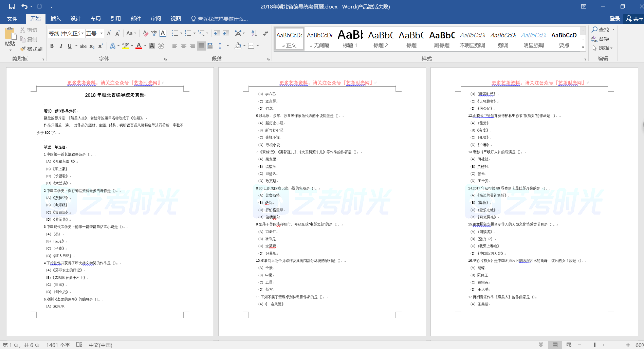644x349 pixels.
Task: Click the 登录 sign-in link
Action: coord(614,19)
